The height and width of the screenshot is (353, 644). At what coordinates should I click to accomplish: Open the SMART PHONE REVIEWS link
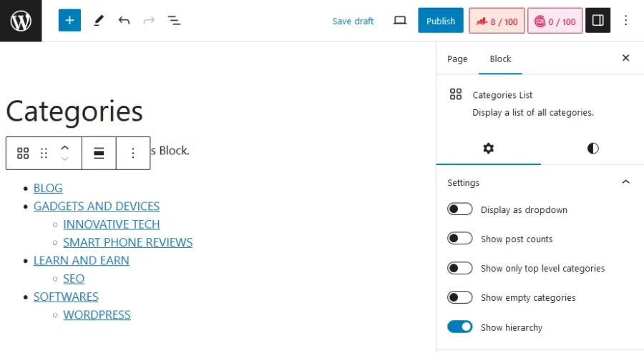coord(128,242)
